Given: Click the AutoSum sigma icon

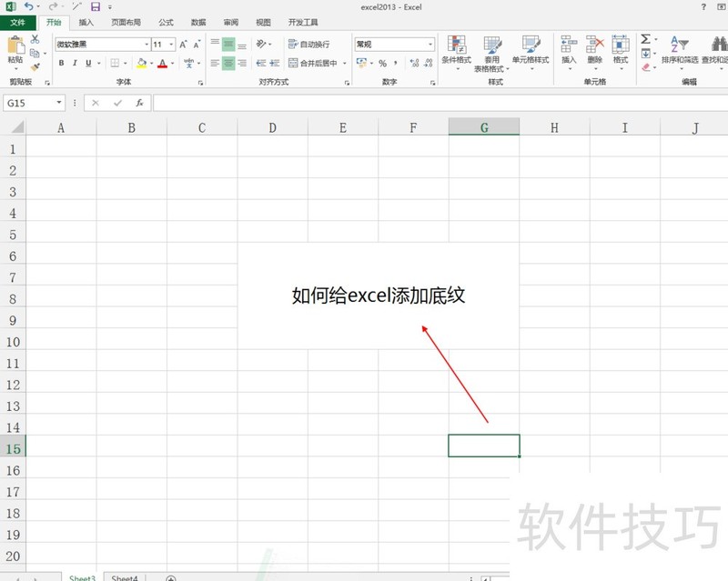Looking at the screenshot, I should (x=646, y=39).
